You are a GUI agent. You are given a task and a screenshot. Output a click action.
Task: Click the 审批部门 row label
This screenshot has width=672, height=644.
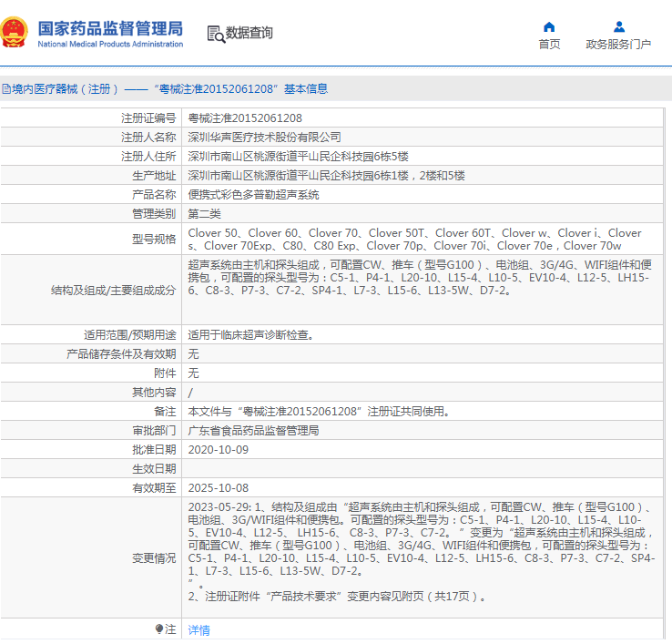pos(154,431)
